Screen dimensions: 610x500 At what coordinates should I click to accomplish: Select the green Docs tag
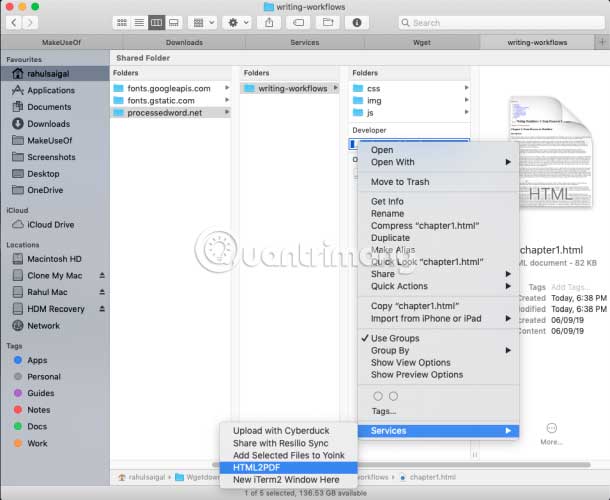[x=54, y=427]
